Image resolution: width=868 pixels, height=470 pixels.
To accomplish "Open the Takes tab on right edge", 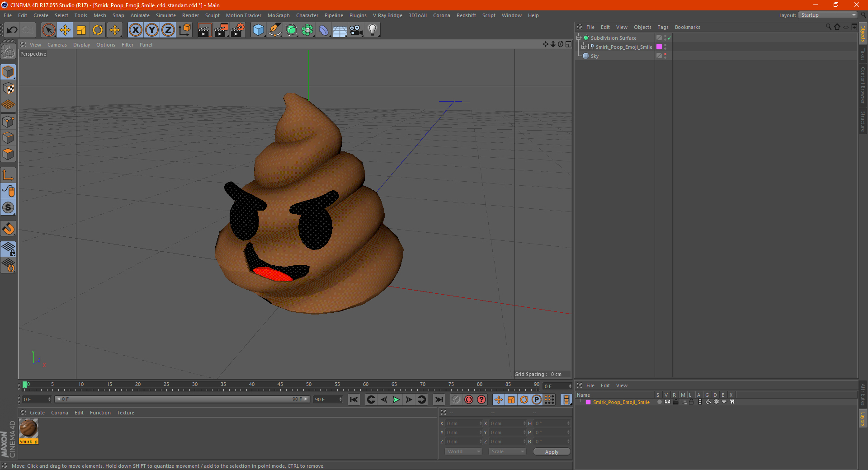I will (863, 54).
